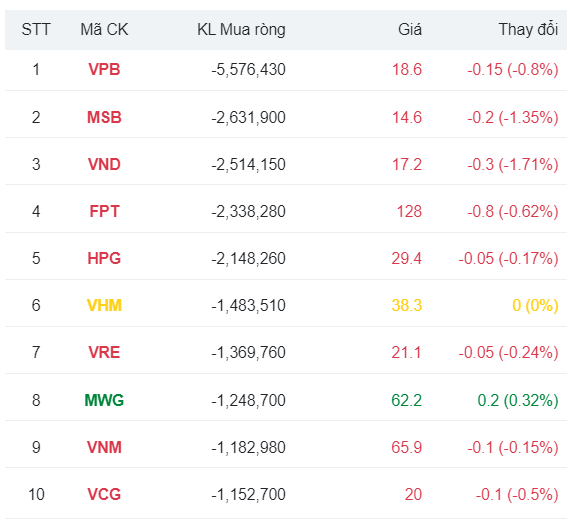The width and height of the screenshot is (575, 521).
Task: Open the VNM stock ticker link
Action: [x=104, y=447]
